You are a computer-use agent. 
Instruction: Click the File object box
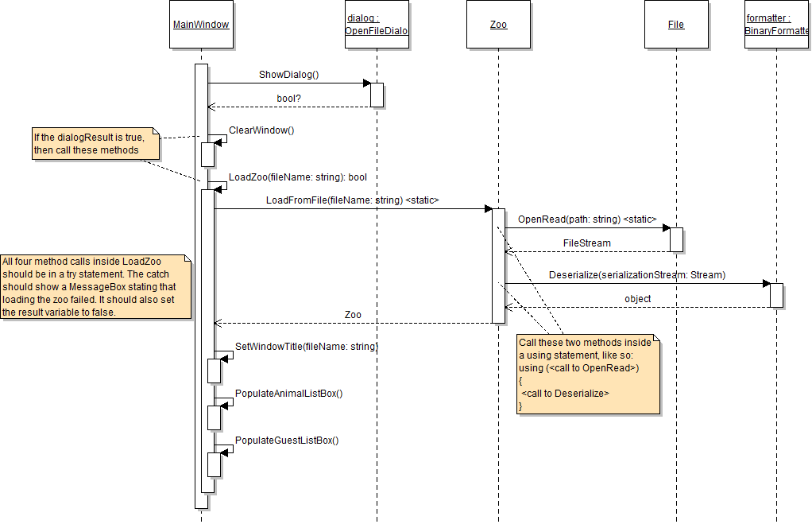coord(675,25)
